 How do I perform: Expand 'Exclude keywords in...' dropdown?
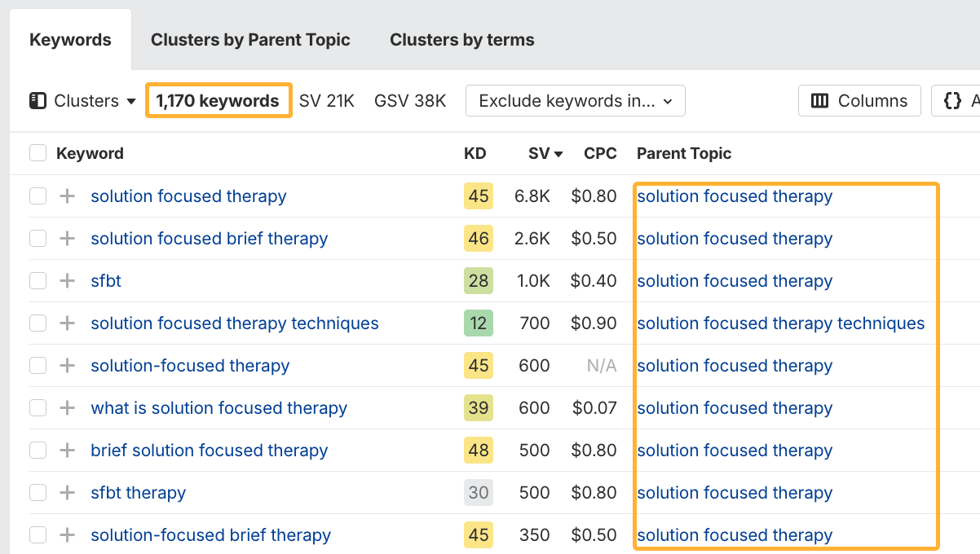click(576, 101)
